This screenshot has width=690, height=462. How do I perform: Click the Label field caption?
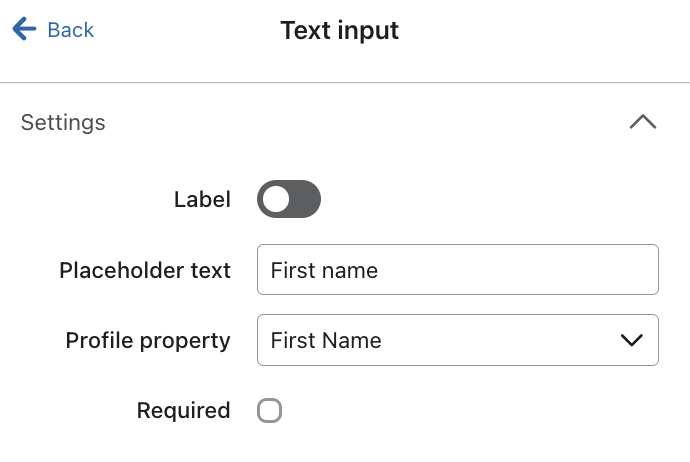coord(202,199)
